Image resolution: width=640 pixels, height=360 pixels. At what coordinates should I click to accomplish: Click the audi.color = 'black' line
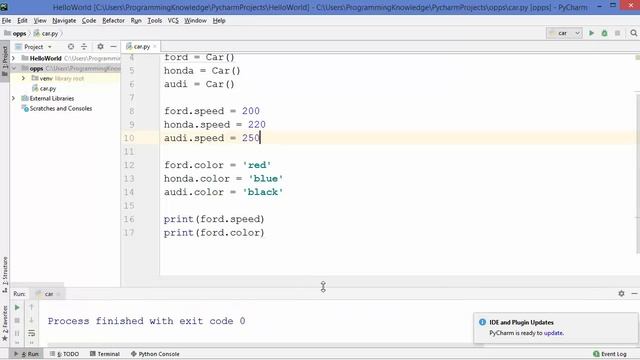point(223,192)
